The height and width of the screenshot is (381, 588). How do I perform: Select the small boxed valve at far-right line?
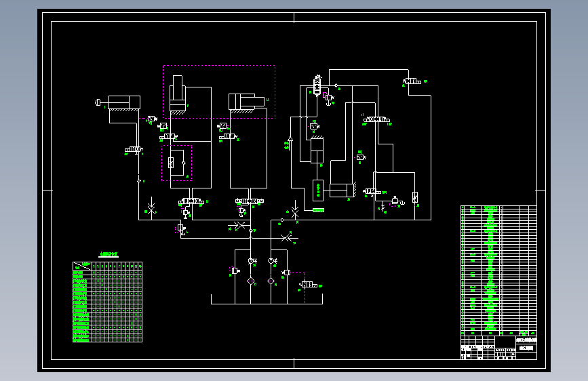[415, 197]
